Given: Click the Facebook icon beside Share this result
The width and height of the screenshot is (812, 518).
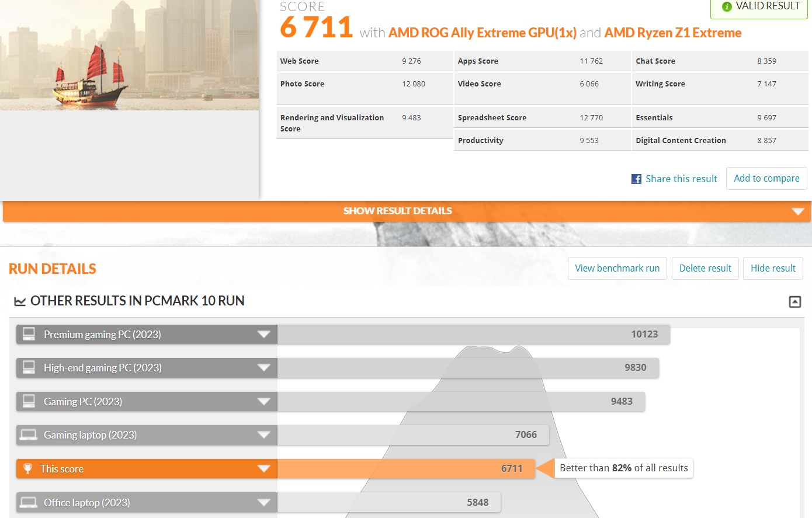Looking at the screenshot, I should coord(636,179).
